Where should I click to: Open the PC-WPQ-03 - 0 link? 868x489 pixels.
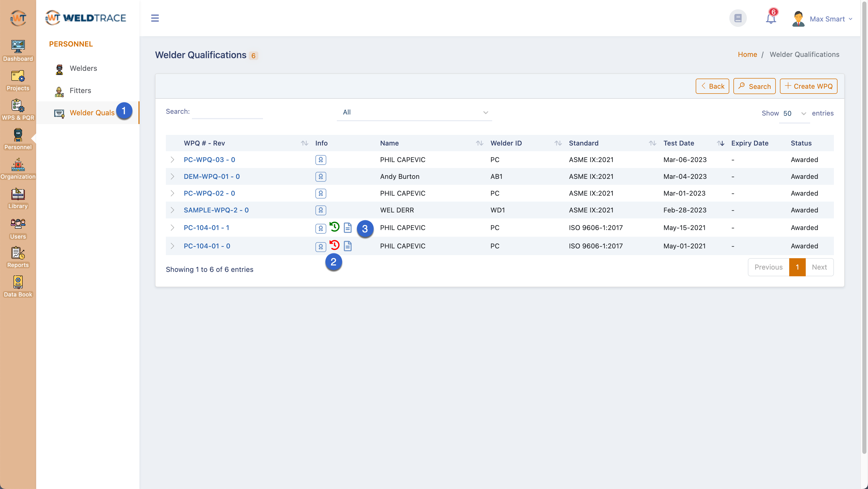click(x=209, y=160)
